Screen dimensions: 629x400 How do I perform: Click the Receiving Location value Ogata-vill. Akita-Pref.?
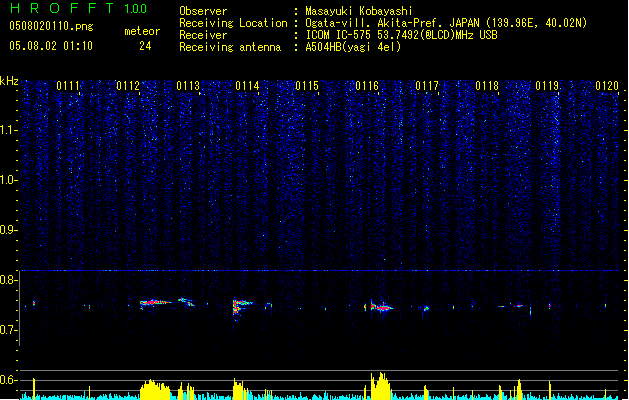(375, 23)
